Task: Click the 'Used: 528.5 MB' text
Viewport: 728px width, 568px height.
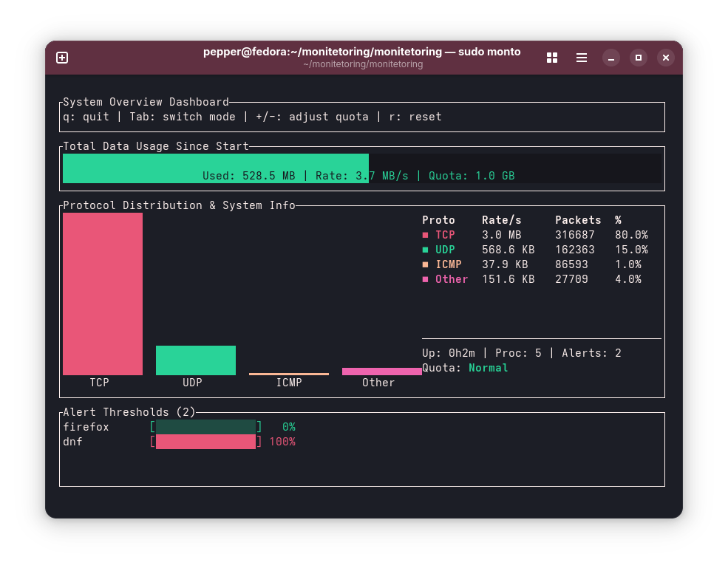Action: (x=249, y=176)
